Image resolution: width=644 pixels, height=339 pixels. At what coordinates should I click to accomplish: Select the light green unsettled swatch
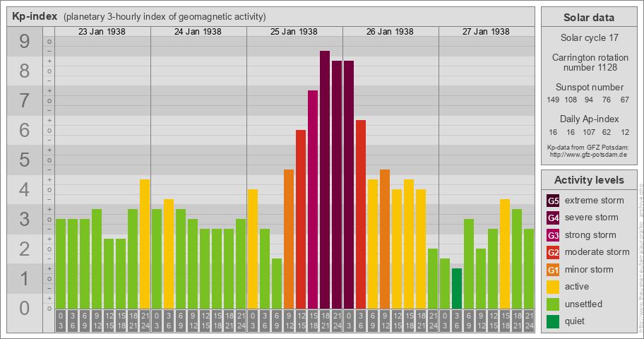[x=553, y=304]
